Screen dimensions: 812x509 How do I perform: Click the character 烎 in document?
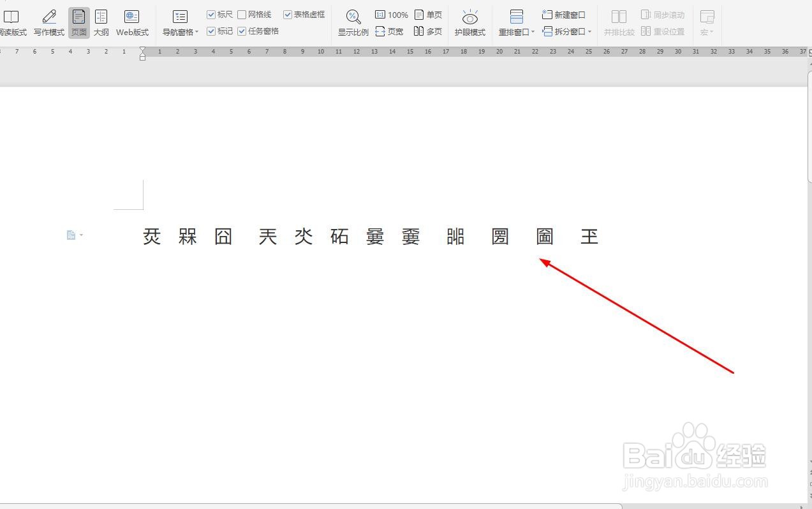click(x=152, y=237)
